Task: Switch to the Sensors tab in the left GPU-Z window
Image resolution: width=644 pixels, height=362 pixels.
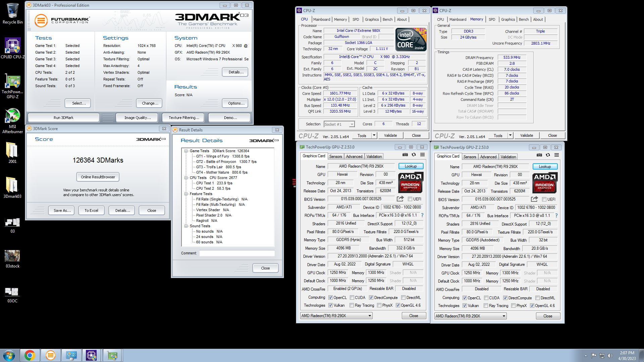Action: coord(335,157)
